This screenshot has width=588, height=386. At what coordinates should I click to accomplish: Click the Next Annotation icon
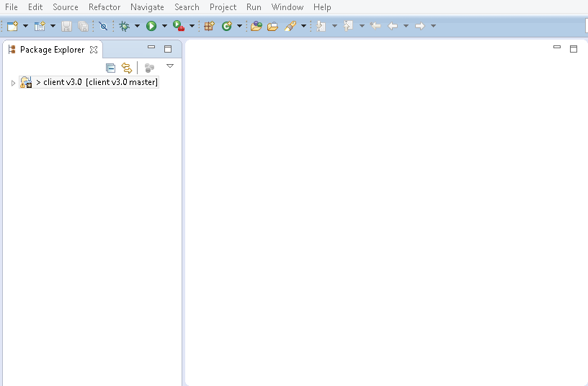pyautogui.click(x=321, y=26)
